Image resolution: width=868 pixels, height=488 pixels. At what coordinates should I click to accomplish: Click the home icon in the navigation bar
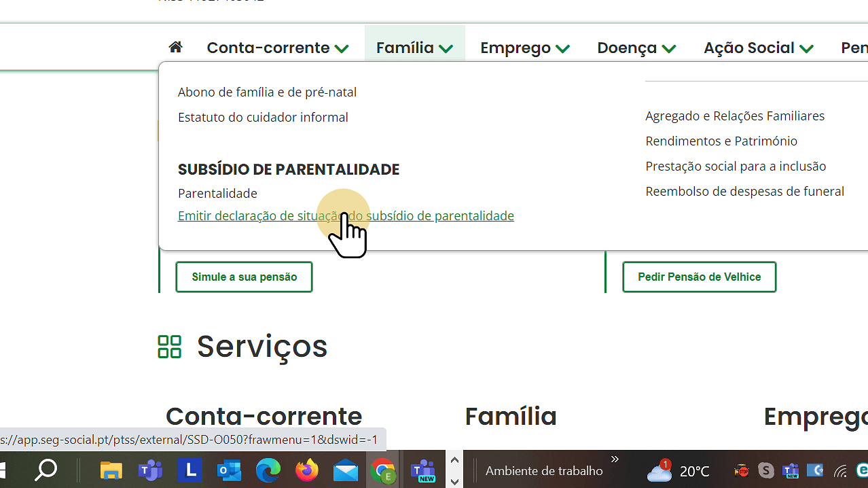pyautogui.click(x=175, y=47)
